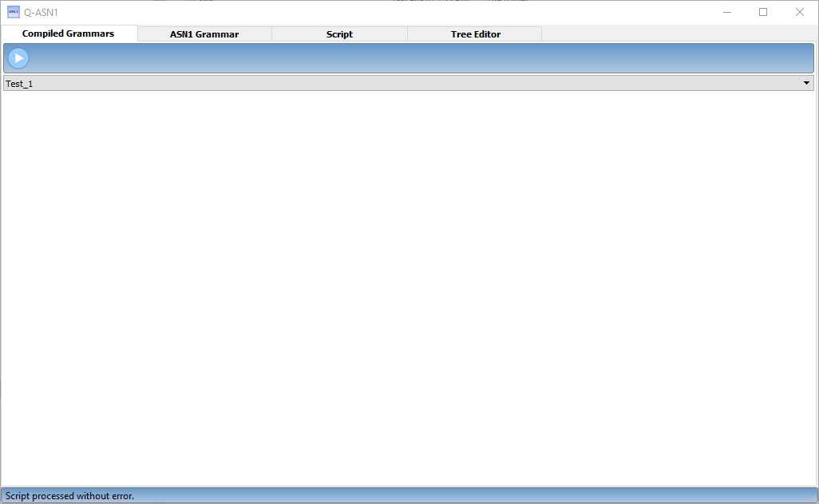Viewport: 819px width, 504px height.
Task: Click the Q-ASN1 application icon in title bar
Action: click(14, 12)
